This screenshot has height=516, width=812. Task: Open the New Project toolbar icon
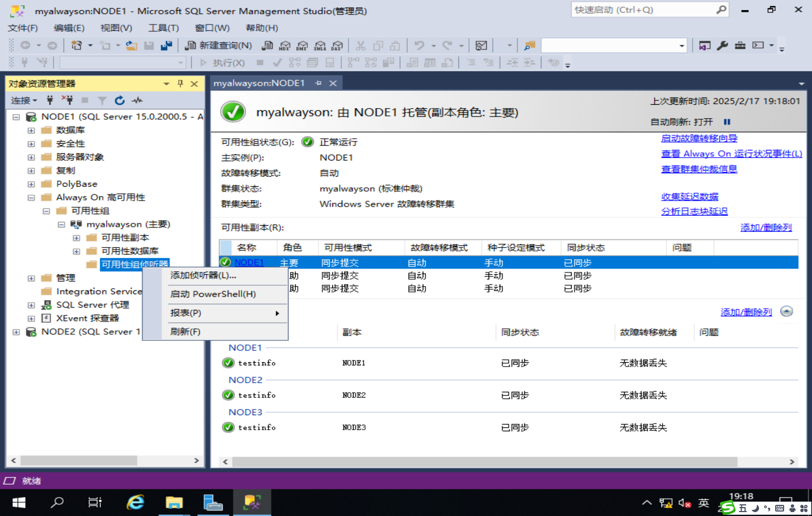(x=76, y=46)
